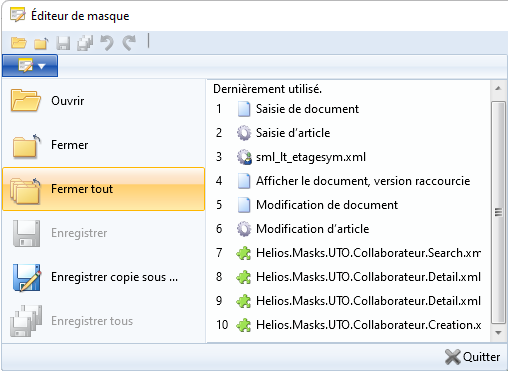
Task: Open recent item Saisie d'article
Action: (349, 133)
